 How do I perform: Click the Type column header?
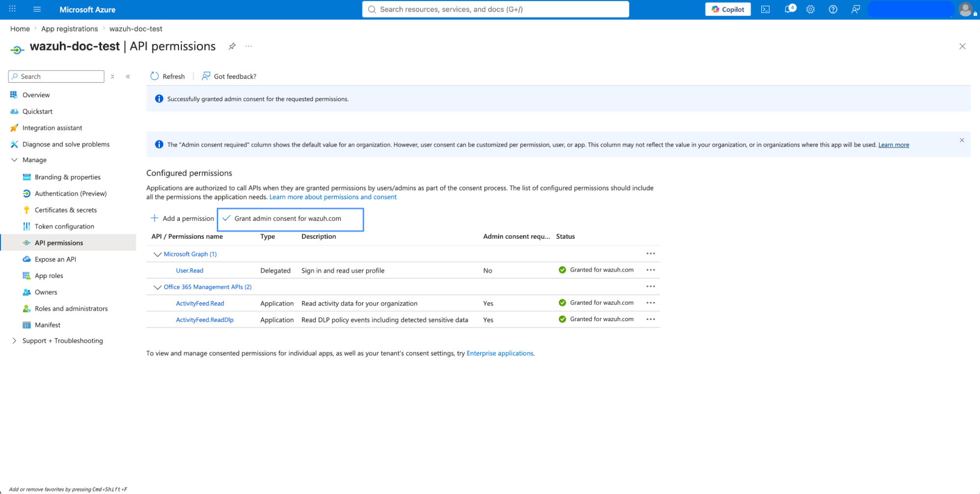(267, 236)
